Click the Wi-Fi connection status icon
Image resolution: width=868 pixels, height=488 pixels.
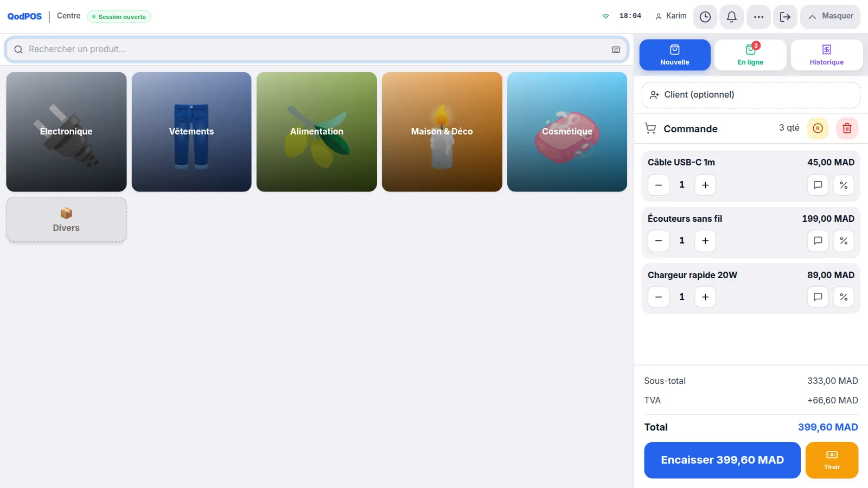(606, 16)
